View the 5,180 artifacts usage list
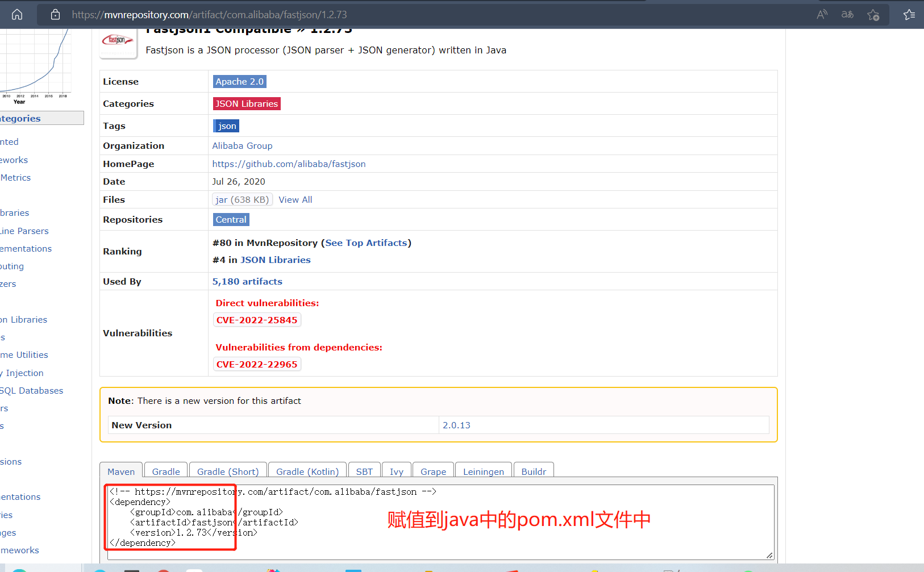The width and height of the screenshot is (924, 572). pyautogui.click(x=247, y=282)
